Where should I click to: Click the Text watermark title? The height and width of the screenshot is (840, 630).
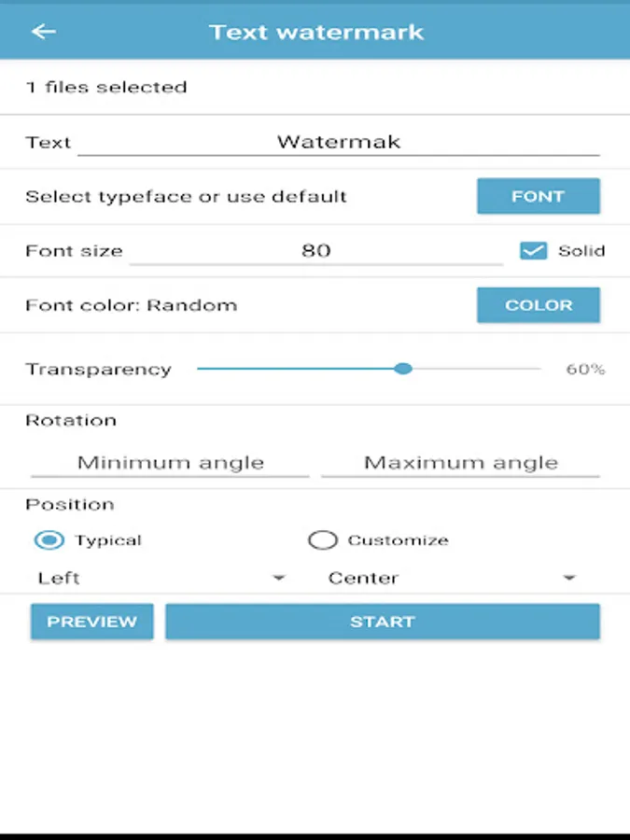316,32
